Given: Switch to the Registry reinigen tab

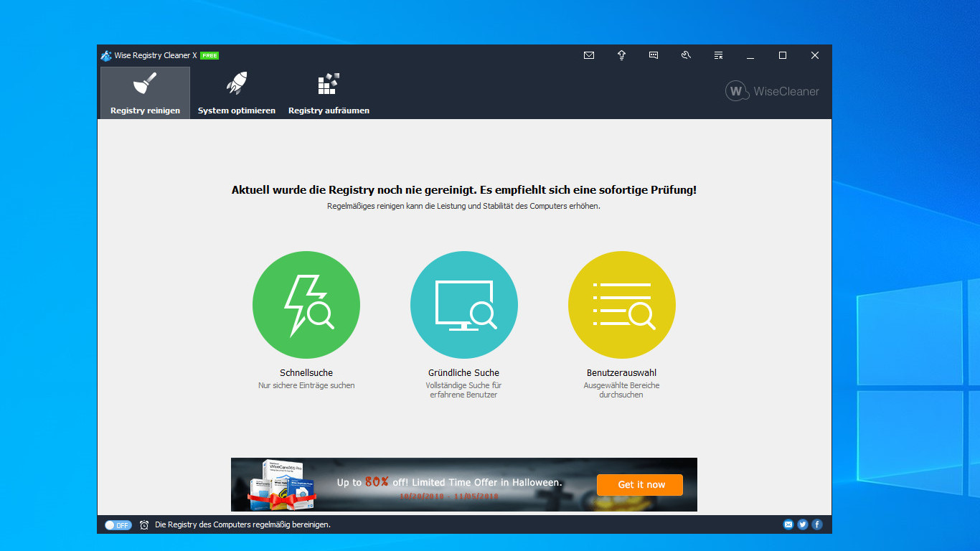Looking at the screenshot, I should 145,93.
